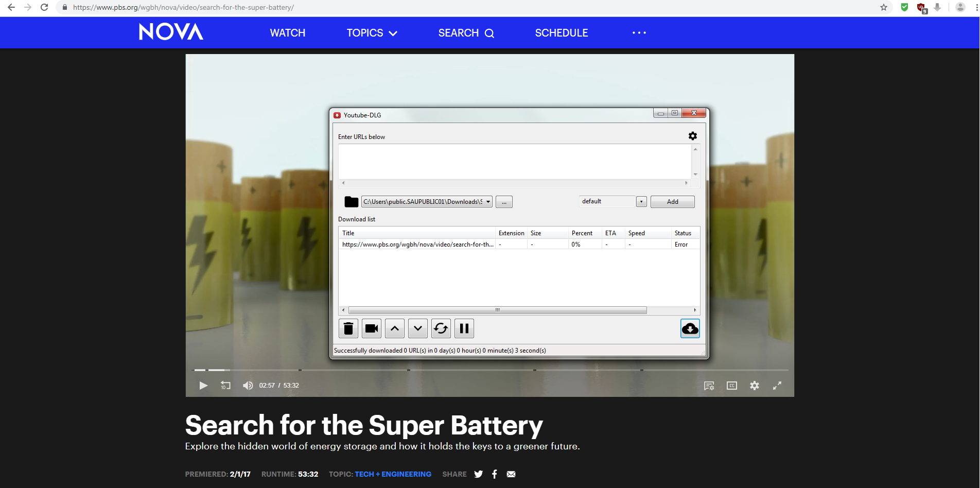Email the video using the envelope icon
980x488 pixels.
[x=511, y=474]
